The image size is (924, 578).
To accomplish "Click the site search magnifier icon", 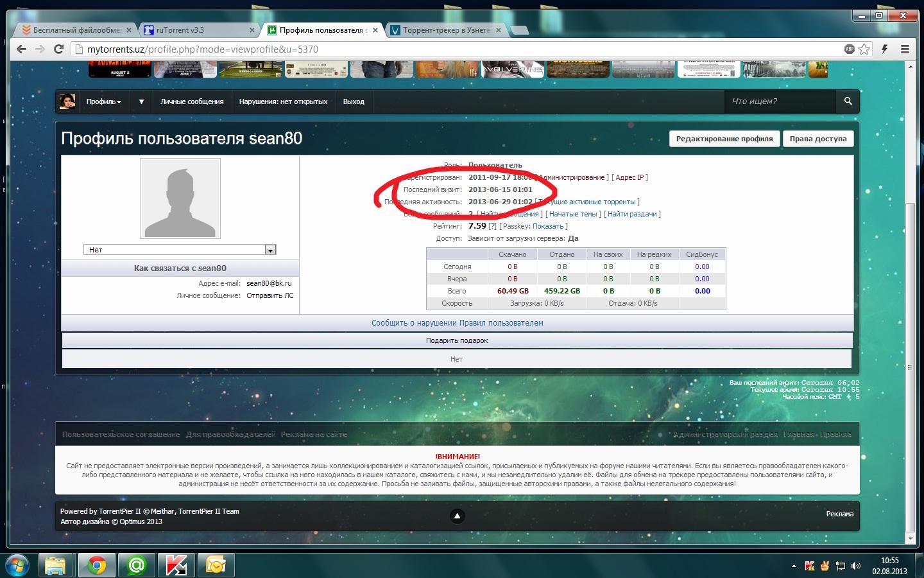I will 848,101.
